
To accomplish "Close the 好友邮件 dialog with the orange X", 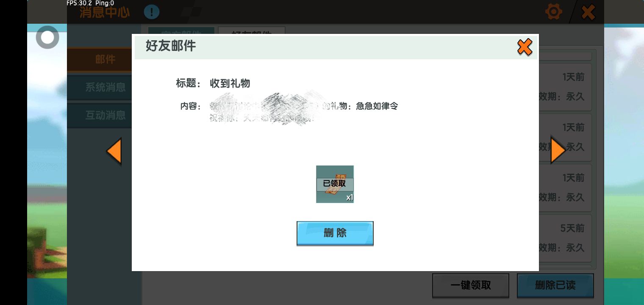I will point(525,47).
